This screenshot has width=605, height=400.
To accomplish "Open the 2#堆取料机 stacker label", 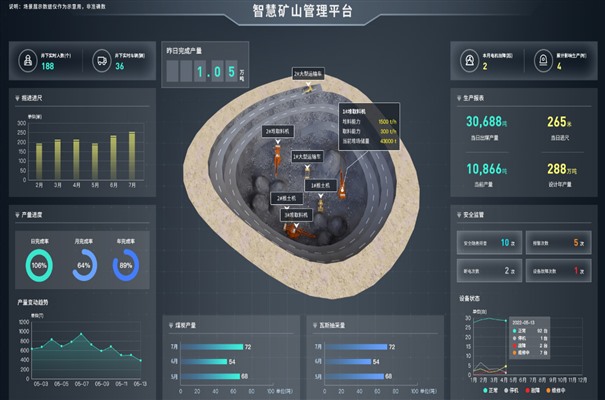I will tap(278, 132).
